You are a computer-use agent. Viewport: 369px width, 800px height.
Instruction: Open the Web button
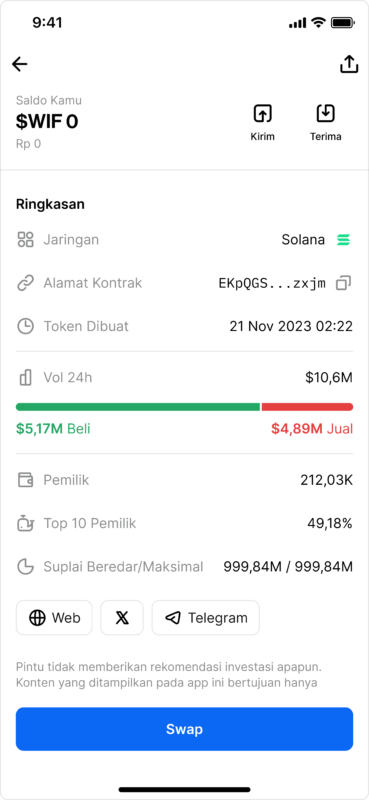[54, 618]
